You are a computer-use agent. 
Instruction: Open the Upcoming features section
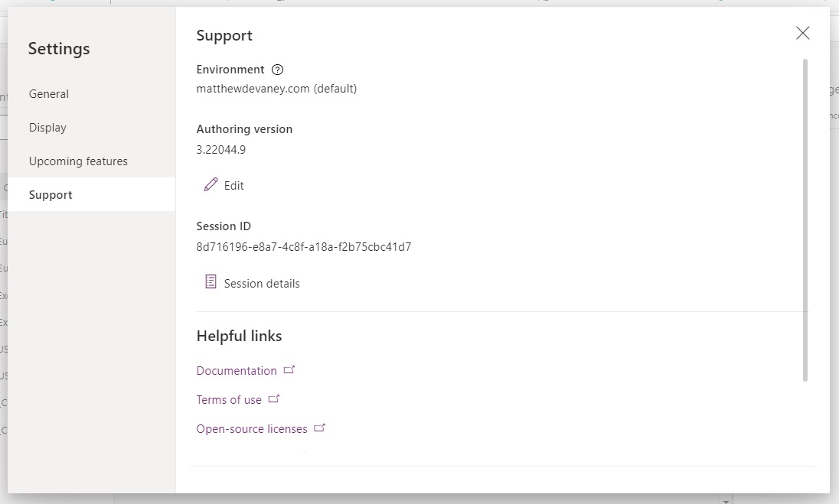[x=77, y=161]
